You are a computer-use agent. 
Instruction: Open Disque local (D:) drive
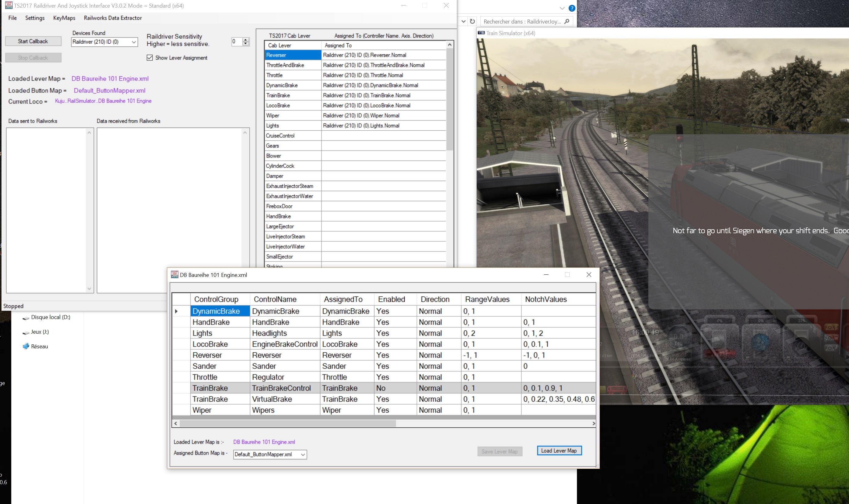coord(50,317)
